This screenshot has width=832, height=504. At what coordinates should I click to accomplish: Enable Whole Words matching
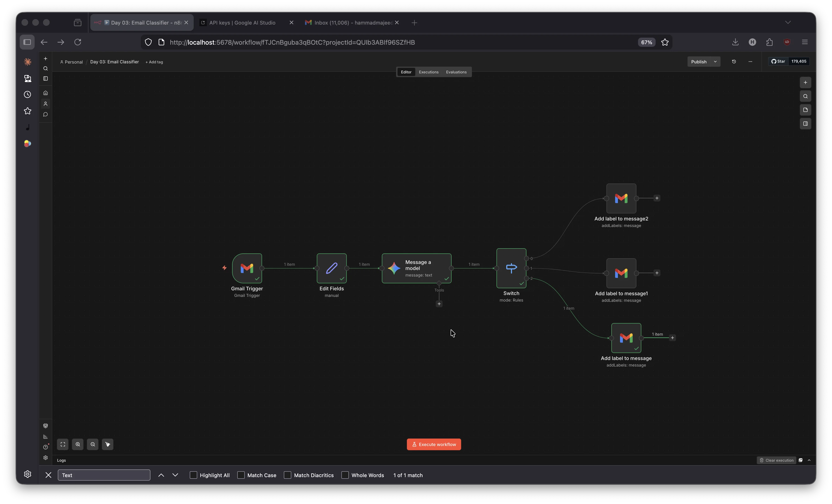point(345,475)
